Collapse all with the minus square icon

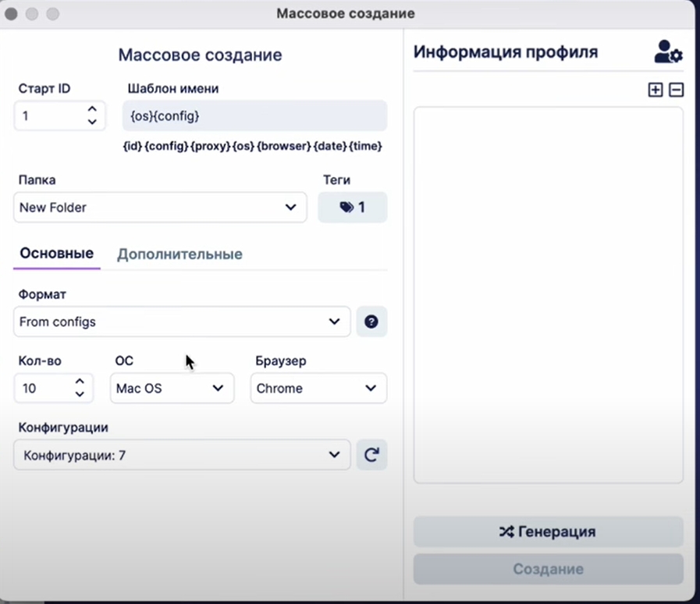point(676,90)
